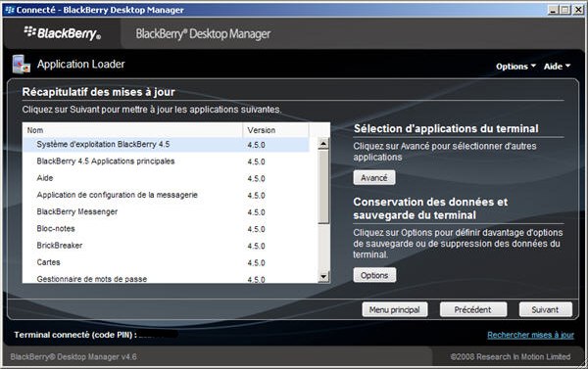Click the Options button under Conservation des données
Viewport: 588px width, 369px height.
pyautogui.click(x=374, y=275)
